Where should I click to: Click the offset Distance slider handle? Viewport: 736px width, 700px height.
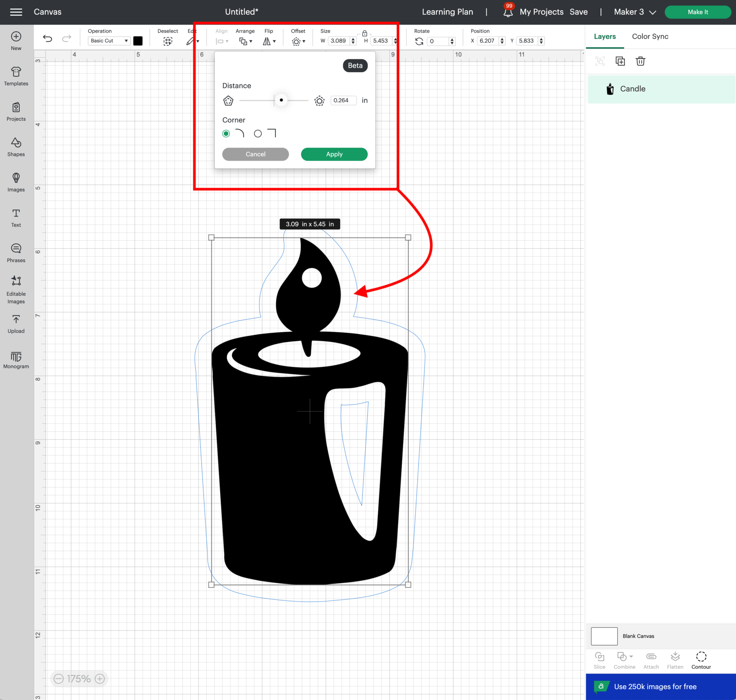[x=281, y=100]
